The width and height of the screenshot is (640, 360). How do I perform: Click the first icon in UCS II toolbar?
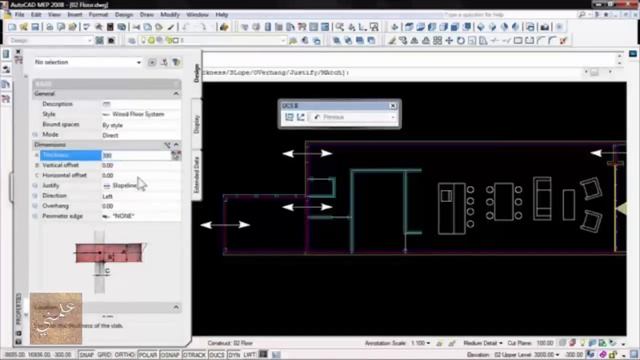(x=289, y=117)
